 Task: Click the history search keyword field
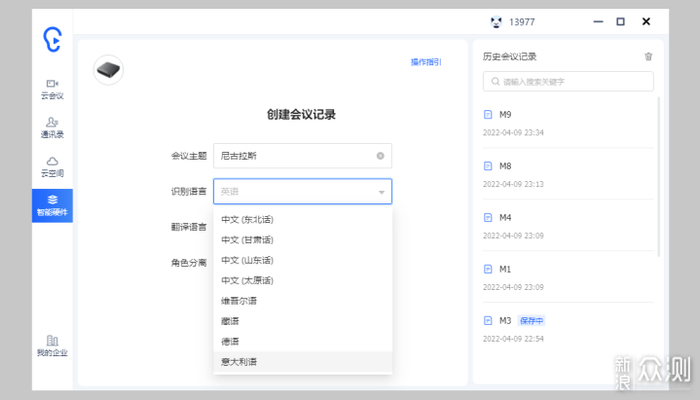(x=568, y=82)
